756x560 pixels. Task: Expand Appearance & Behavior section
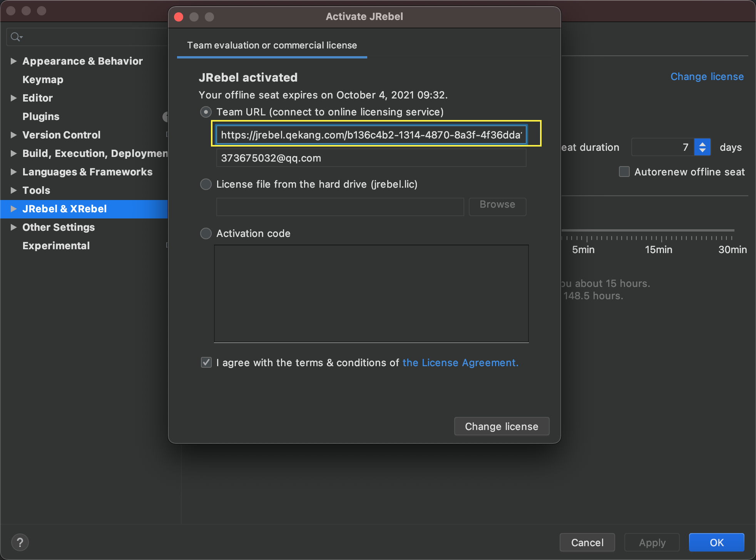pyautogui.click(x=13, y=61)
